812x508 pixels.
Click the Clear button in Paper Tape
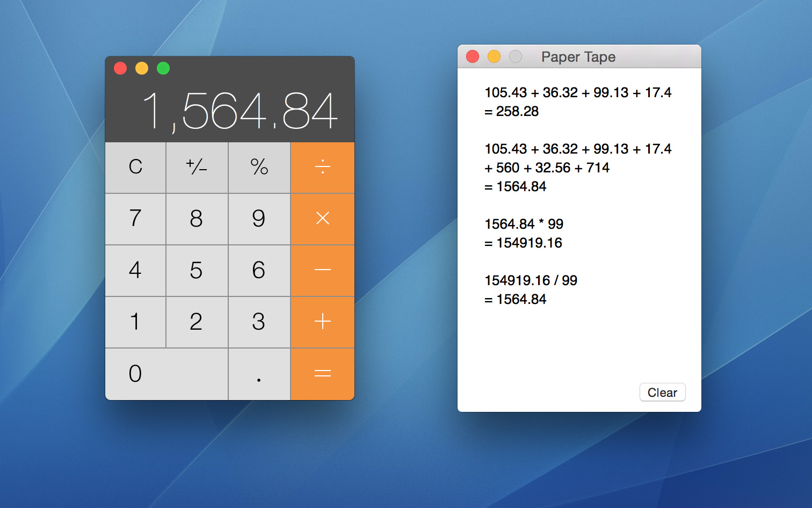(x=662, y=393)
